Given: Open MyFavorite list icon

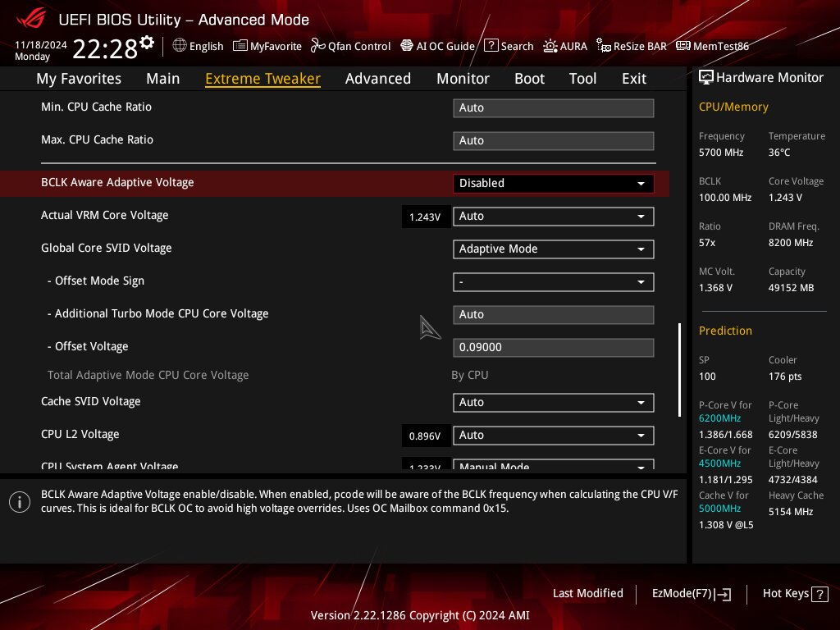Looking at the screenshot, I should 240,46.
